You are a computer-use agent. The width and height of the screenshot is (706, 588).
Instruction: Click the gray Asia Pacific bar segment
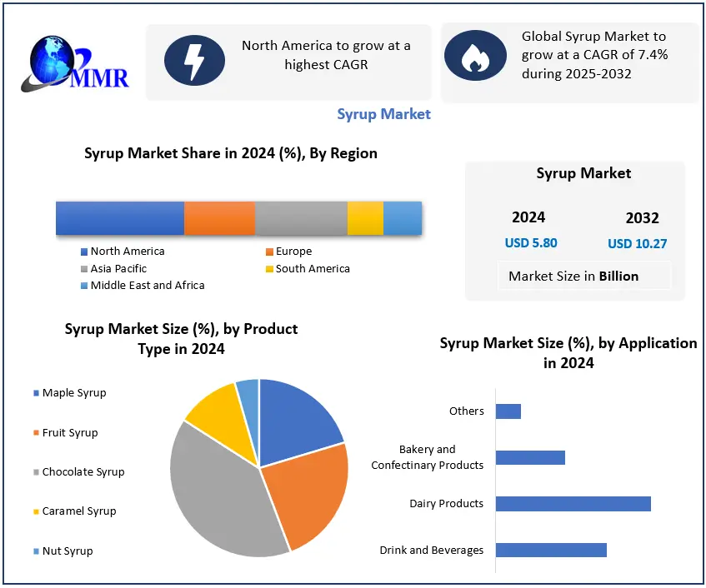pyautogui.click(x=301, y=218)
